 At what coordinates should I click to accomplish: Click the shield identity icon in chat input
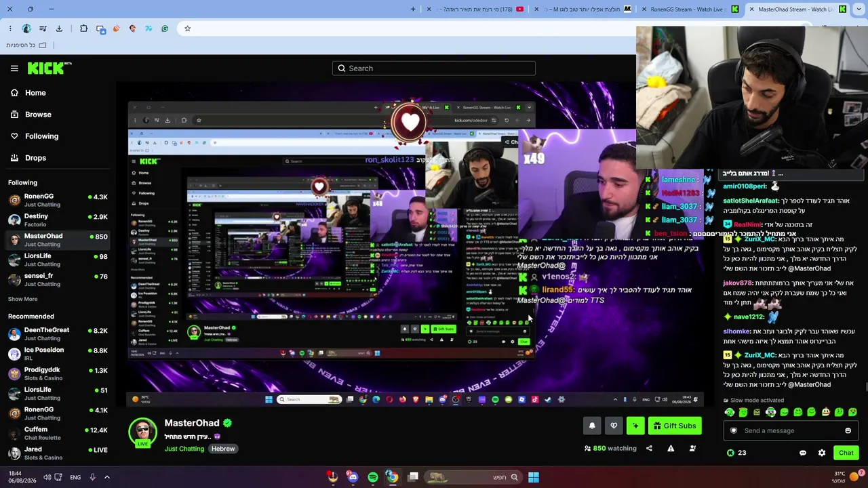[x=733, y=430]
